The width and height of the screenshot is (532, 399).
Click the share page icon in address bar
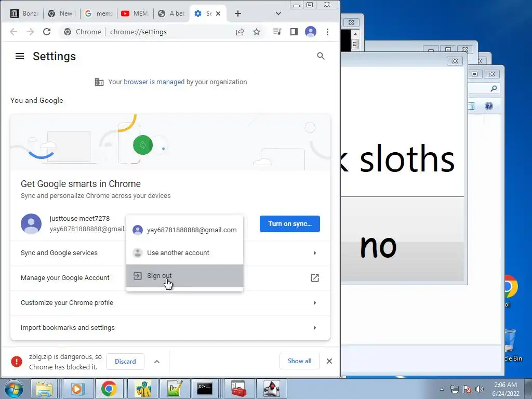240,32
